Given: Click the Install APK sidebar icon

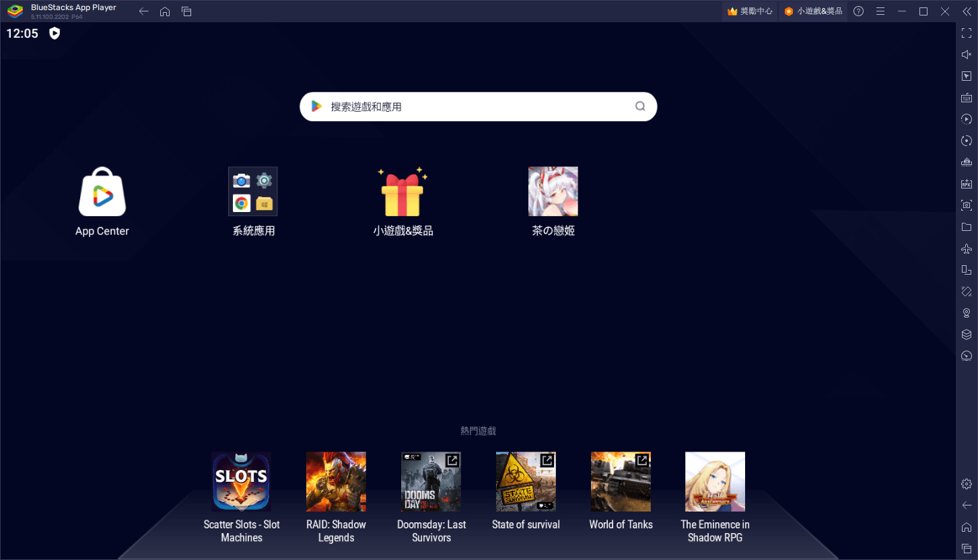Looking at the screenshot, I should tap(967, 184).
